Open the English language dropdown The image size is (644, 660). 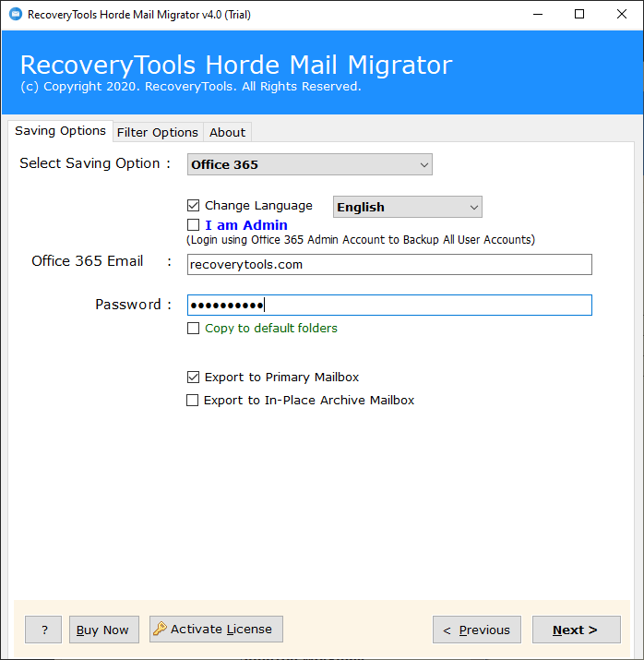(407, 207)
